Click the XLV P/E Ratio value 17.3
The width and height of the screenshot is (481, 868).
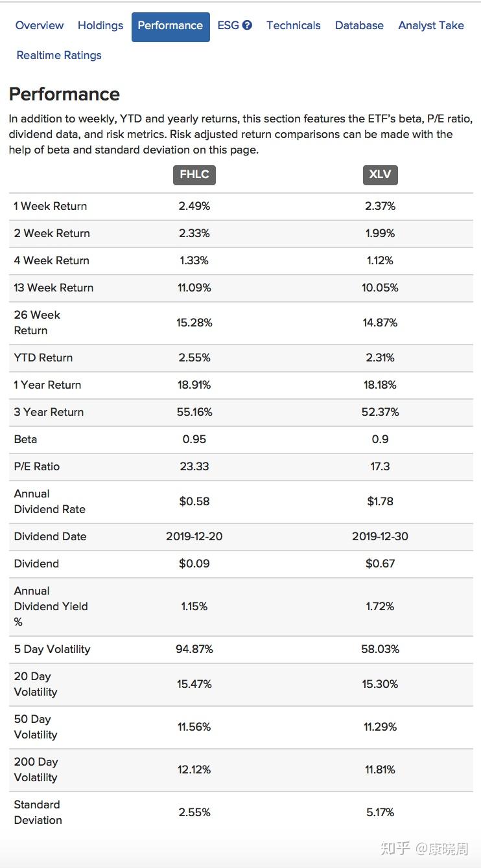[x=380, y=466]
